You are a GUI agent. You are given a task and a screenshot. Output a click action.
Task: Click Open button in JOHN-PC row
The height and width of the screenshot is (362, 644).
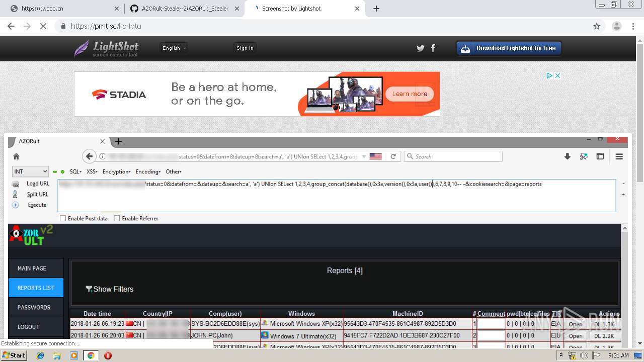tap(576, 336)
